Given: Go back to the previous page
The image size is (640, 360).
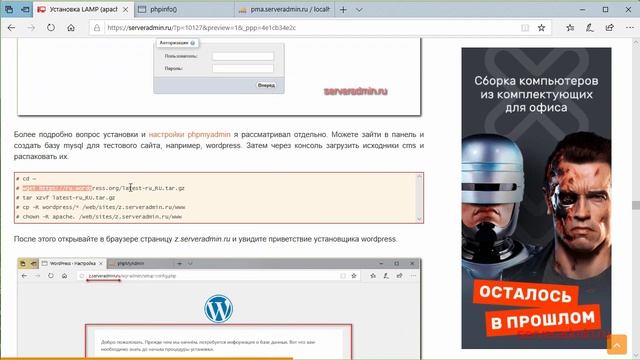Looking at the screenshot, I should click(11, 28).
